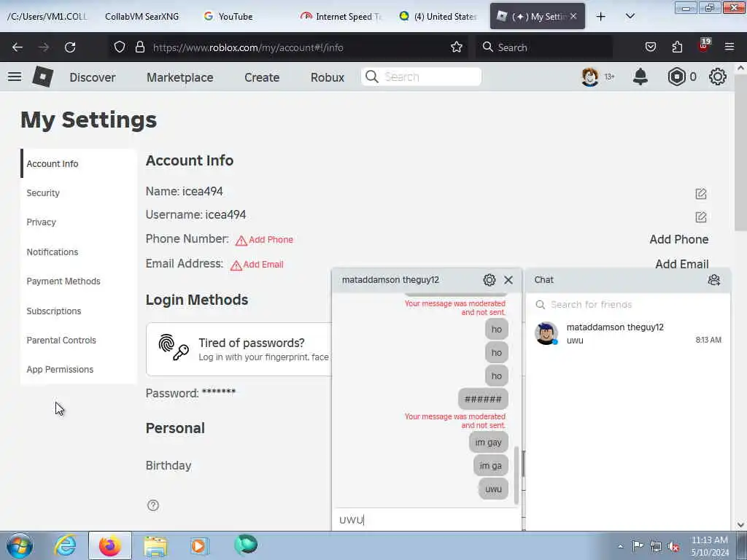
Task: Open the mataddamson theguy12 chat entry
Action: 628,333
